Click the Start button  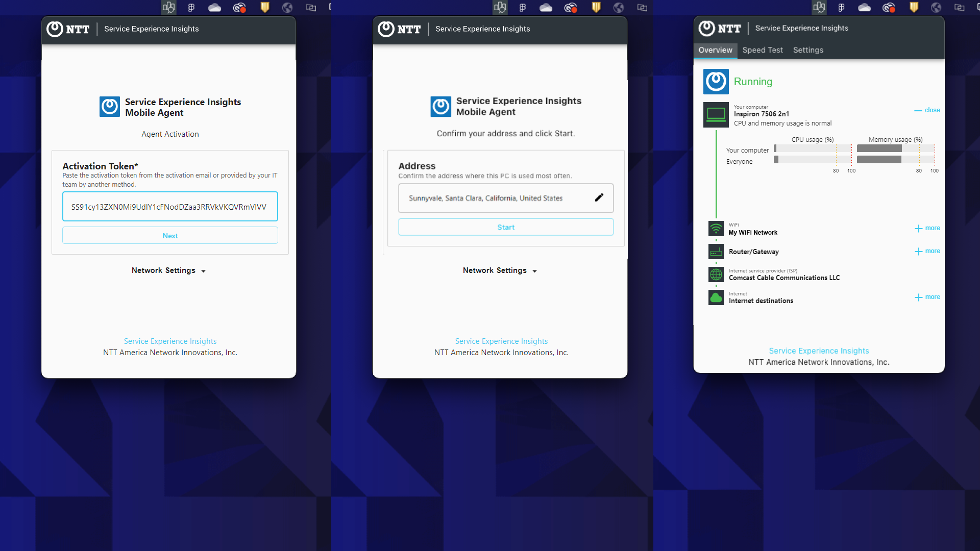(506, 227)
